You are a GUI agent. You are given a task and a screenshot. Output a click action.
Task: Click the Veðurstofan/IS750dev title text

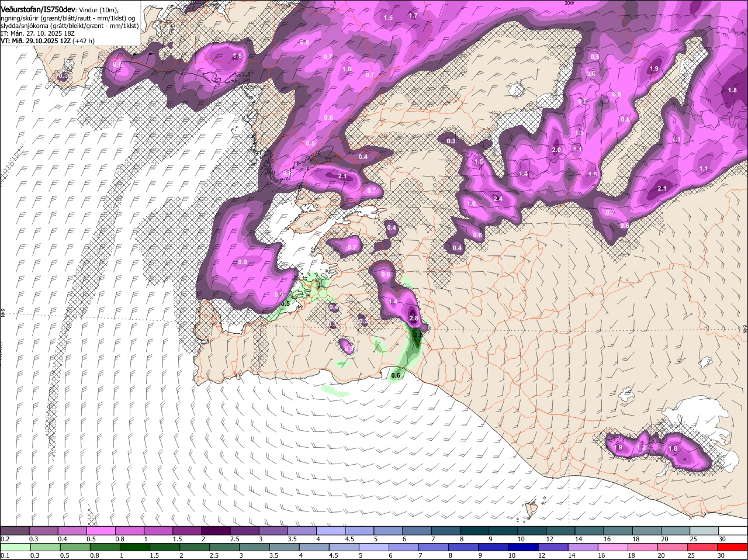click(37, 10)
